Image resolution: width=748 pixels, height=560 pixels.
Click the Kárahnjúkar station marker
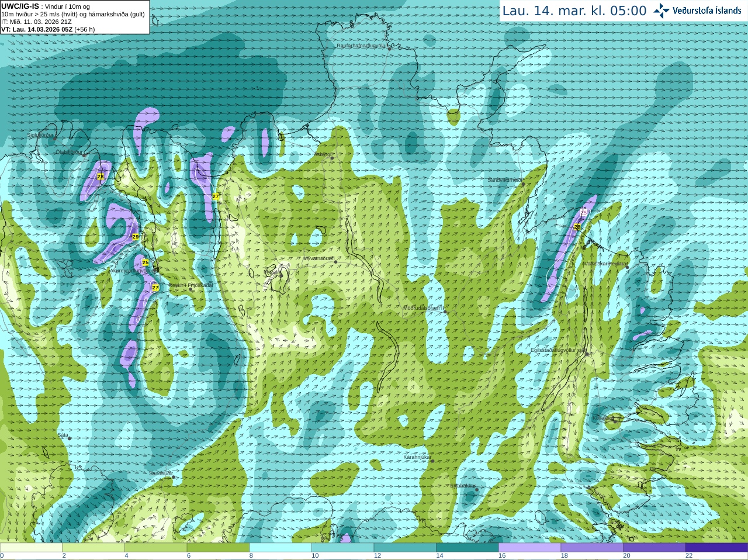(433, 461)
